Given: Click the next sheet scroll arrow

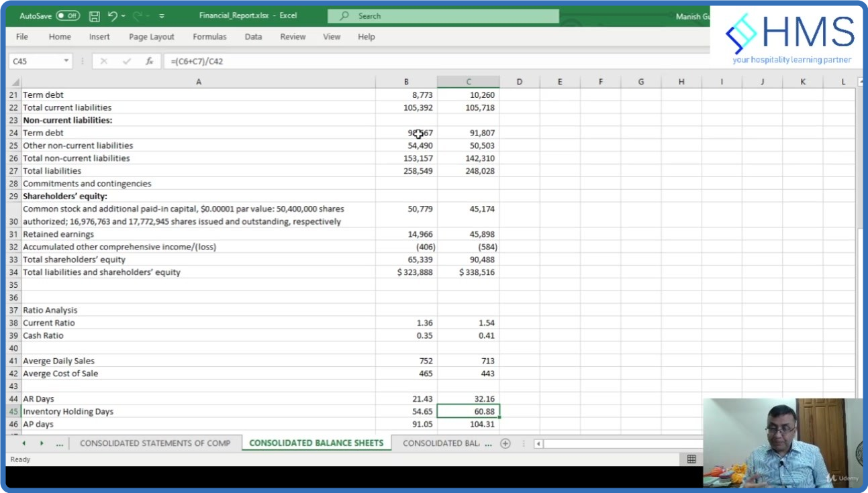Looking at the screenshot, I should click(x=42, y=443).
